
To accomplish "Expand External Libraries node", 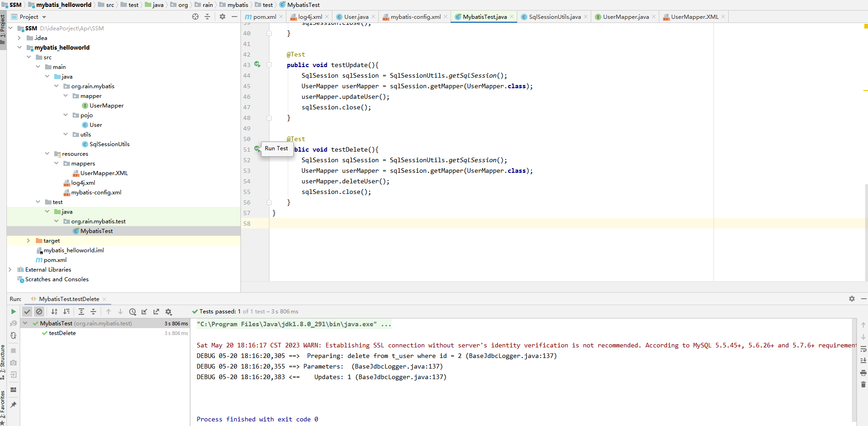I will pyautogui.click(x=10, y=269).
